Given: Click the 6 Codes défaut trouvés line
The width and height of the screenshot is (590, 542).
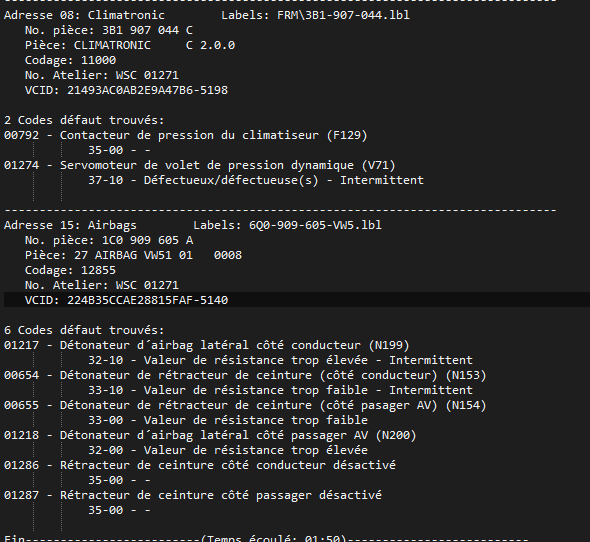Looking at the screenshot, I should tap(84, 330).
